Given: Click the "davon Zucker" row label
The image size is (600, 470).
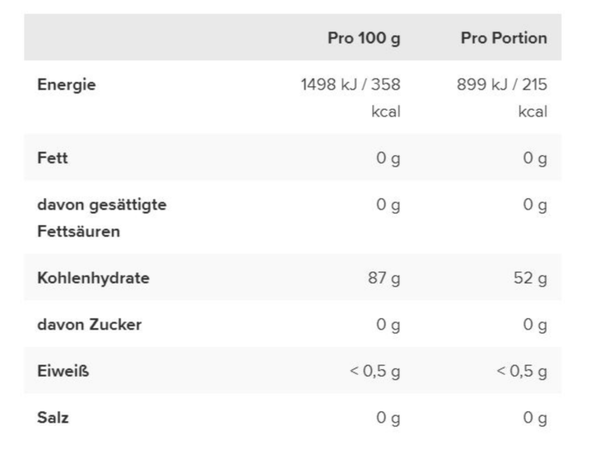Looking at the screenshot, I should (89, 325).
